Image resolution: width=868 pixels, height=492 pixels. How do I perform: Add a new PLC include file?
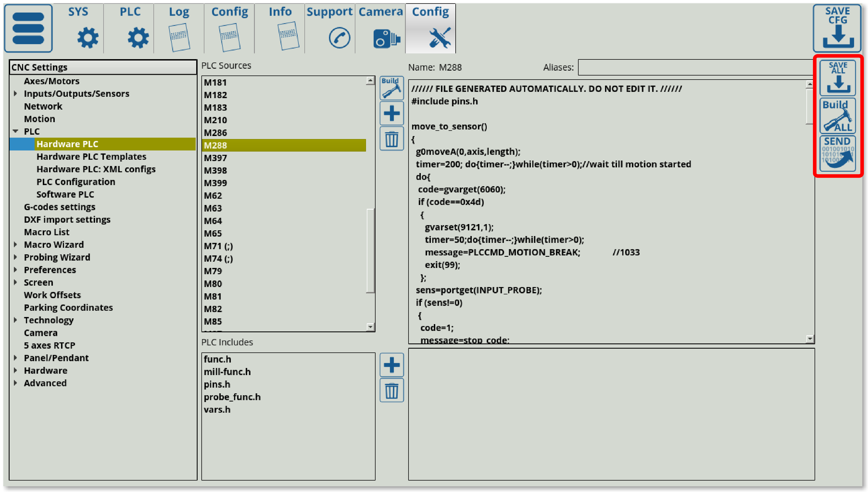tap(391, 365)
